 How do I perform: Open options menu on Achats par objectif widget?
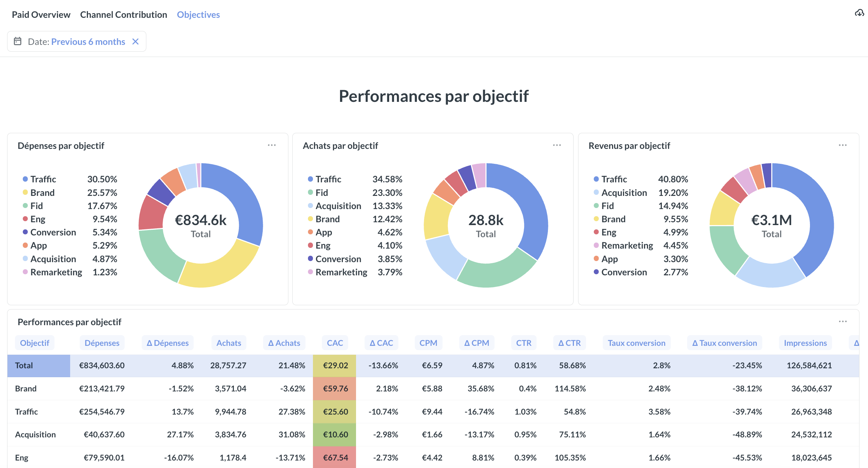557,145
